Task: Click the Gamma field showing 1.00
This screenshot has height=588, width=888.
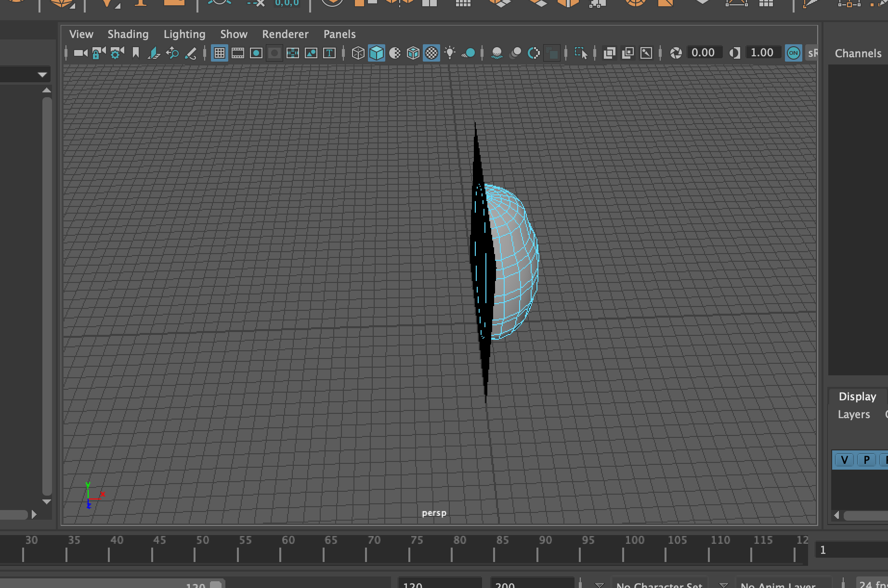Action: [x=763, y=52]
